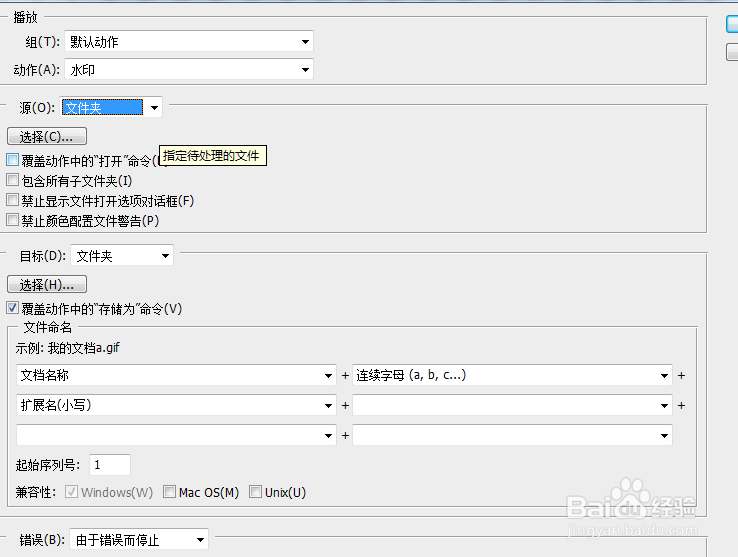
Task: Click the 选择(H)... destination folder button
Action: 47,284
